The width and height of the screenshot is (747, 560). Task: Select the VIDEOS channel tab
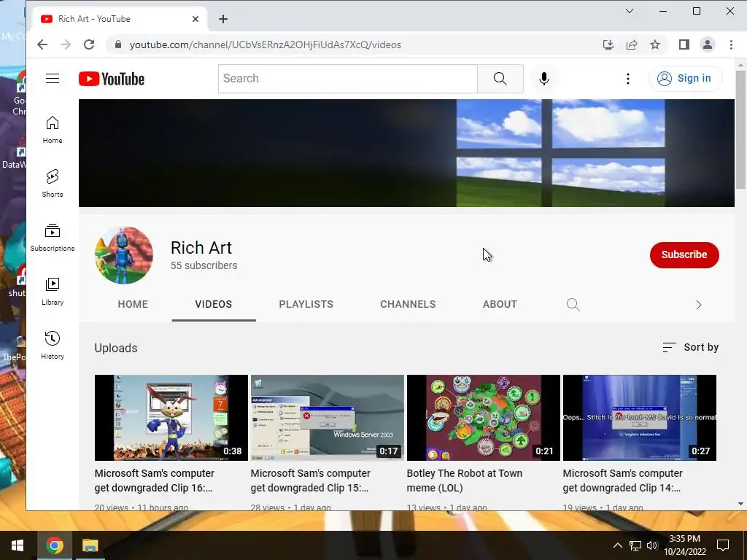(214, 304)
